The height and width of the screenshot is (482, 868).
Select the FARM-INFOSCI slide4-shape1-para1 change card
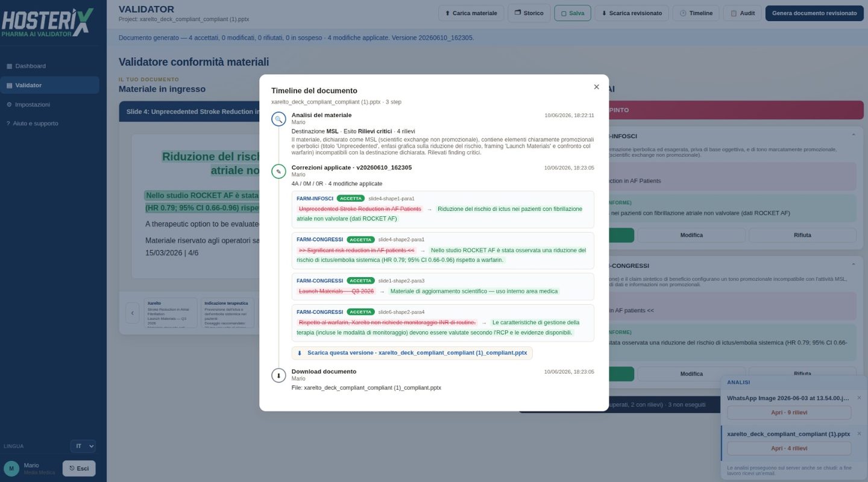[x=442, y=210]
